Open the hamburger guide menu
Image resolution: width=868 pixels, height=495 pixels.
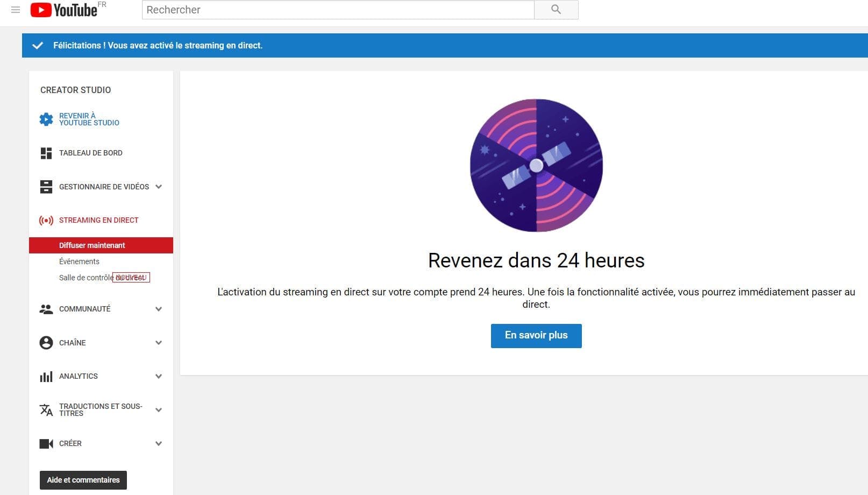tap(16, 10)
